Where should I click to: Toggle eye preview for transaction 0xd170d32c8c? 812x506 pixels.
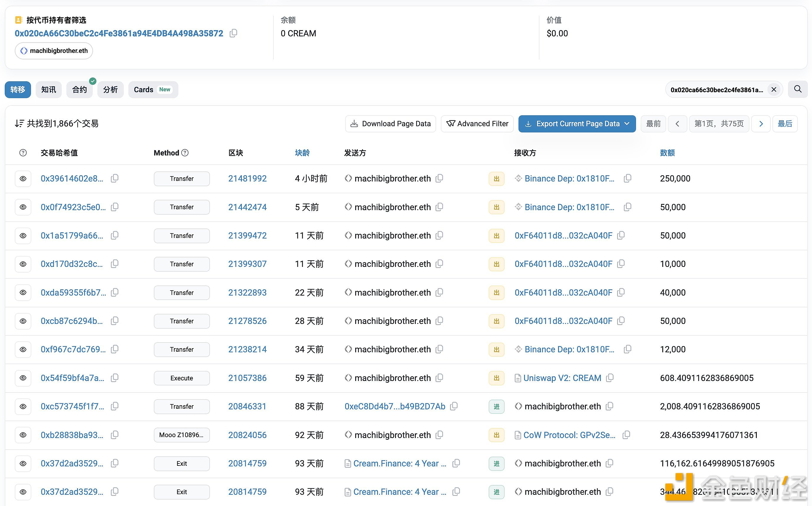[23, 264]
